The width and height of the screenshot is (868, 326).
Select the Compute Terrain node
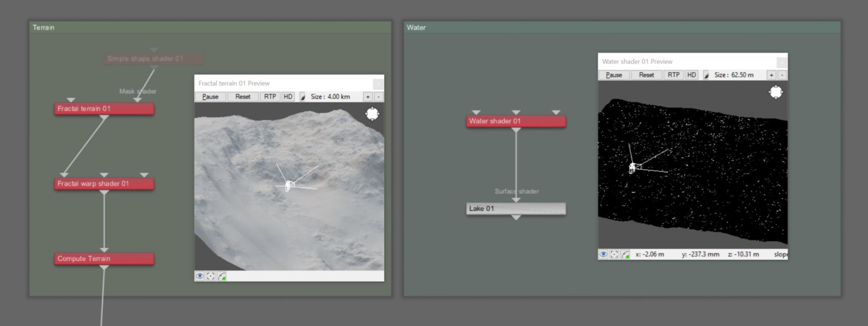(x=104, y=259)
